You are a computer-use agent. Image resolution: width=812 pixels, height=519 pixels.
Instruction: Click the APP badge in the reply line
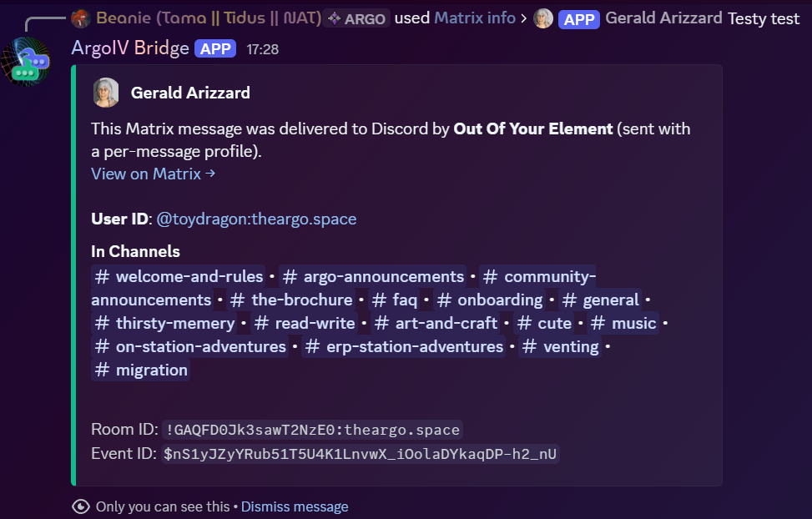tap(579, 18)
